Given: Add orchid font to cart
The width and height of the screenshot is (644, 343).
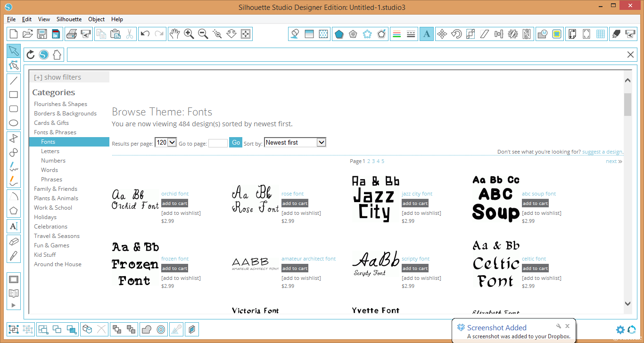Looking at the screenshot, I should (174, 204).
